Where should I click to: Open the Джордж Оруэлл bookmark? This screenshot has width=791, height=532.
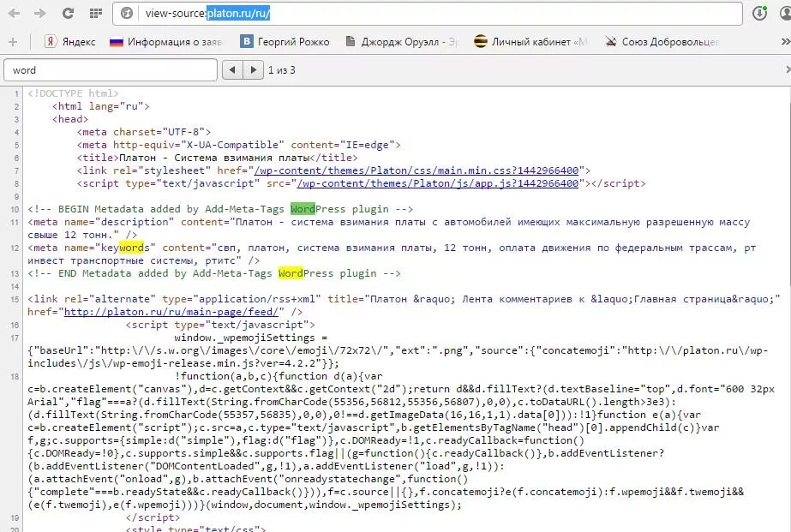(x=402, y=42)
